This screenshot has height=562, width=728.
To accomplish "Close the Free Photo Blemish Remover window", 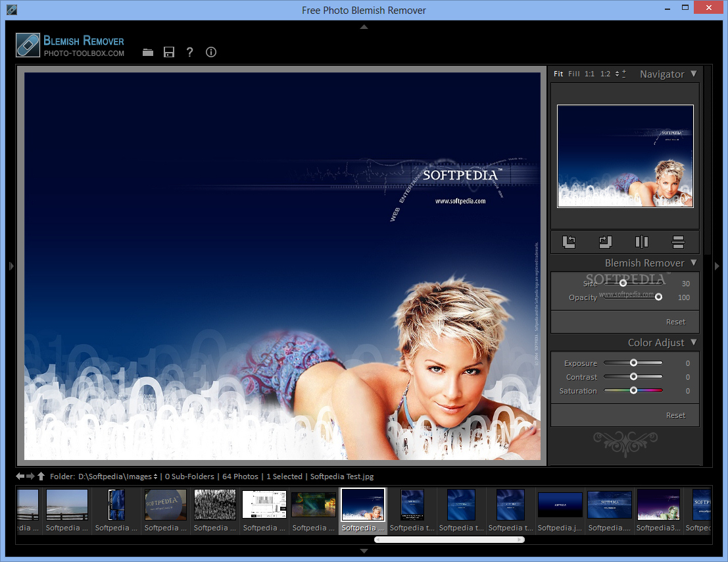I will click(x=708, y=7).
